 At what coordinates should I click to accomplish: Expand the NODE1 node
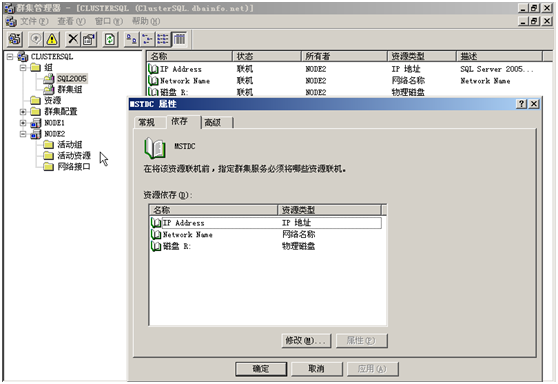click(x=23, y=123)
